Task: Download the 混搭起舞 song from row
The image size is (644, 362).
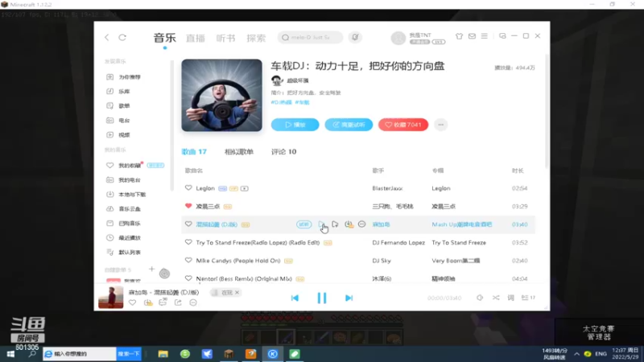Action: pyautogui.click(x=349, y=224)
